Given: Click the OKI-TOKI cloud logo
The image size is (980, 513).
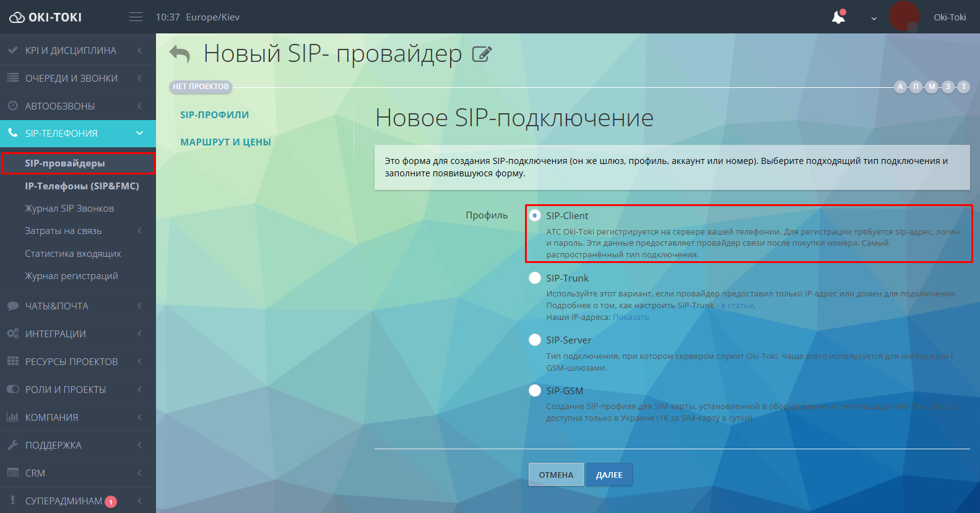Looking at the screenshot, I should (45, 17).
